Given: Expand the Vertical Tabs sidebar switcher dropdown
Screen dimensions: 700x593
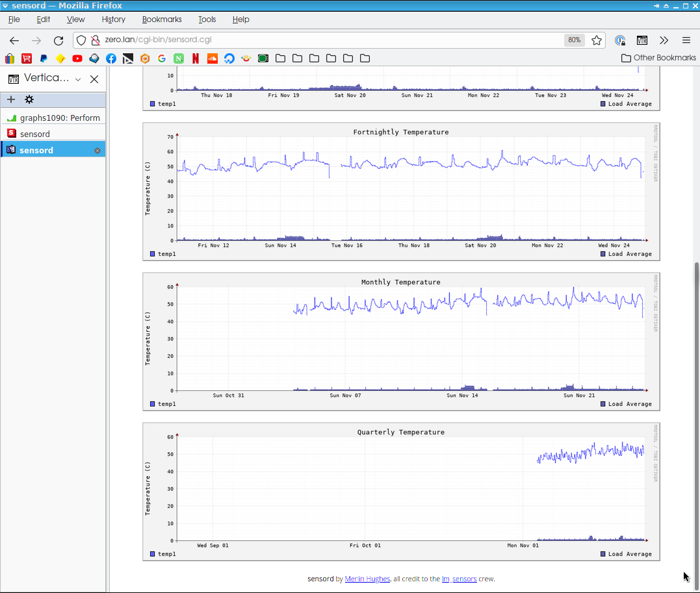Looking at the screenshot, I should [78, 79].
